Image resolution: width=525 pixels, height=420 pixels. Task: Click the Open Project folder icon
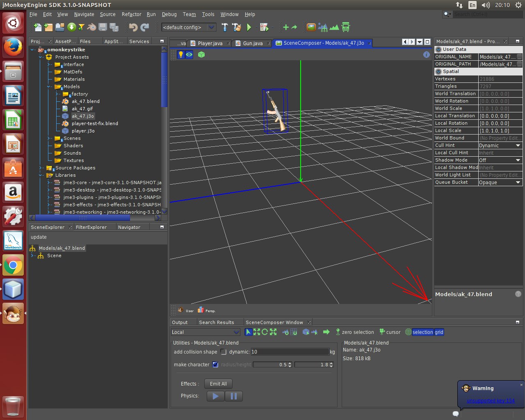60,27
